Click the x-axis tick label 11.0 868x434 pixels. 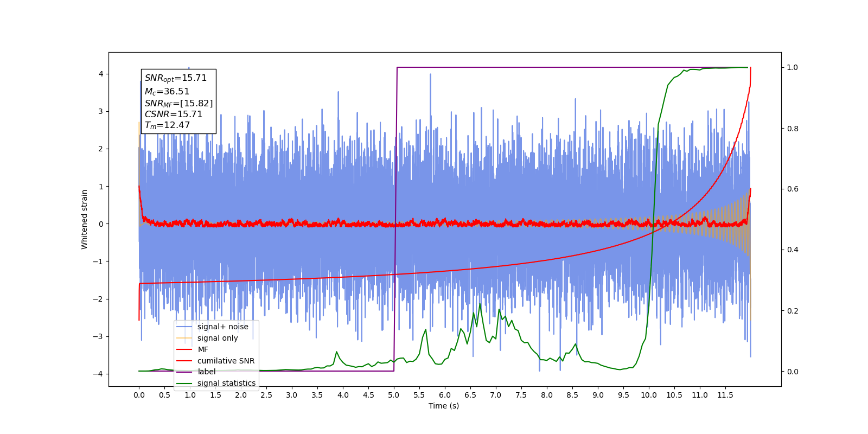(700, 395)
